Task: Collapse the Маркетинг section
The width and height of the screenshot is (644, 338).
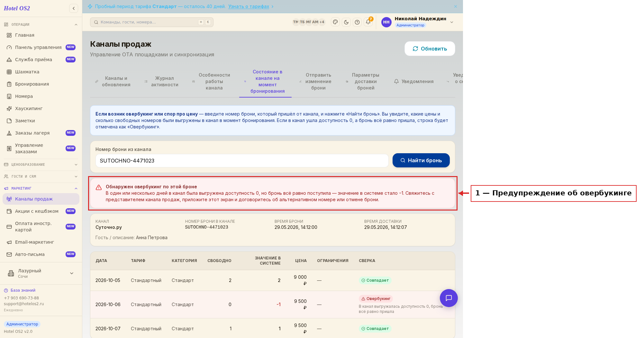Action: (x=41, y=188)
